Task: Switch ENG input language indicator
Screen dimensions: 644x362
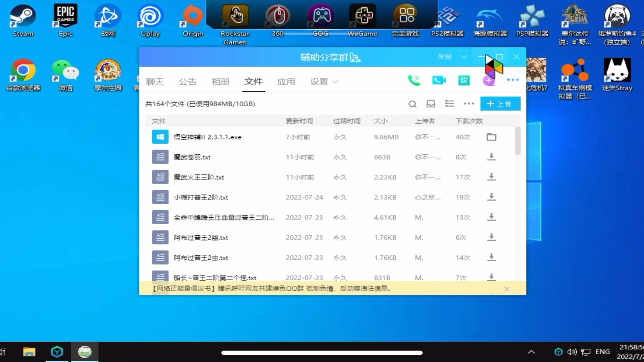Action: click(x=602, y=352)
